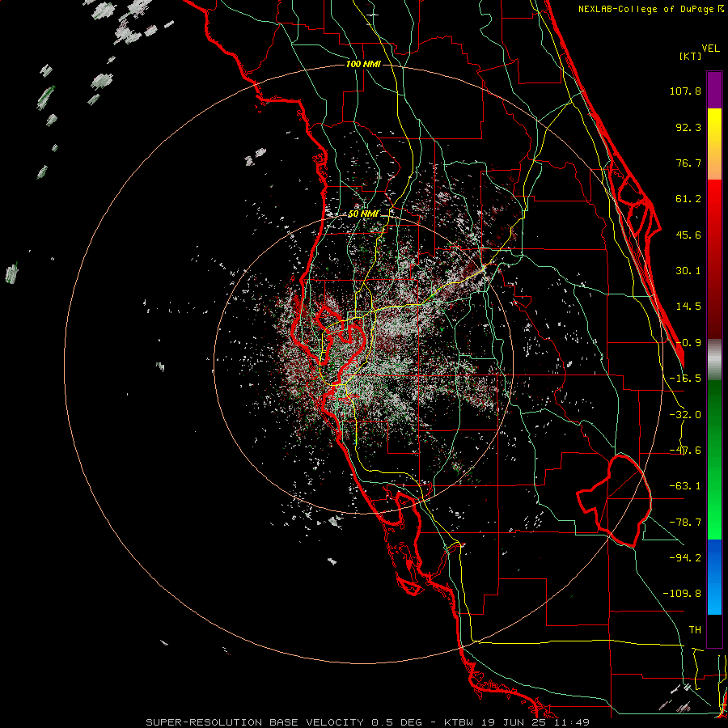This screenshot has height=728, width=728.
Task: Select the 61.2 scale value
Action: click(688, 199)
